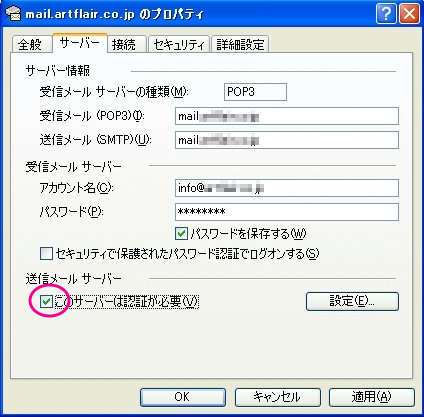
Task: Click the POP3 server type field
Action: pos(255,92)
